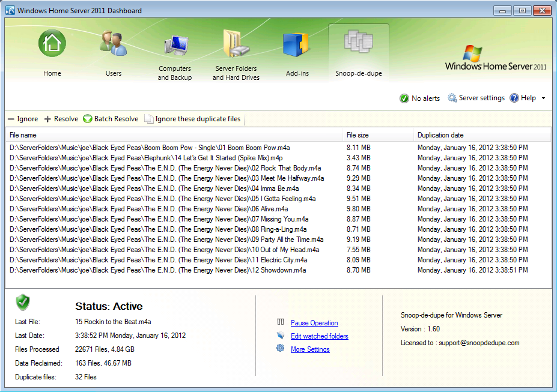Viewport: 557px width, 392px height.
Task: Click the No alerts text
Action: 425,98
